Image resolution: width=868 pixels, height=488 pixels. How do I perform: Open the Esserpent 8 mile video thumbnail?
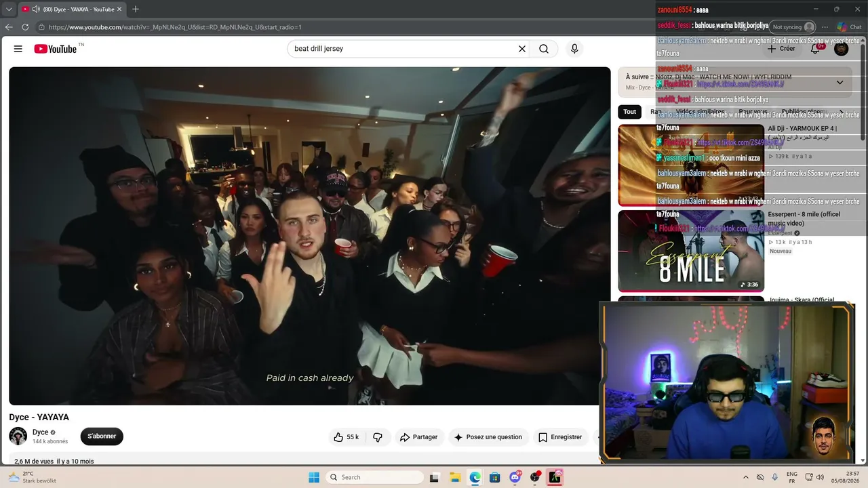click(x=691, y=251)
